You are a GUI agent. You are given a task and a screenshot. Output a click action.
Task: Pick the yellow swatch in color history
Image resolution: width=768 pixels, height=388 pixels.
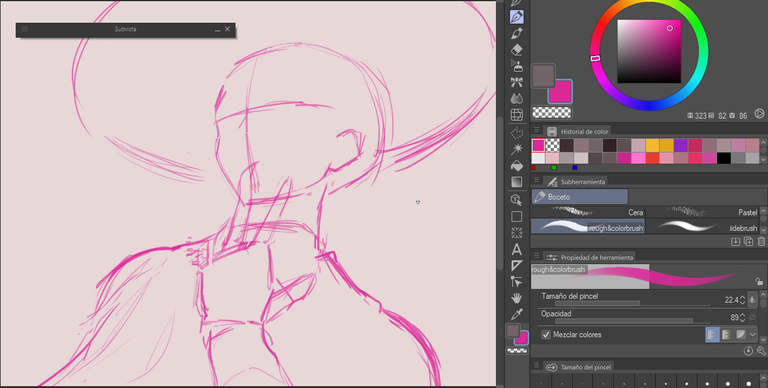tap(652, 145)
